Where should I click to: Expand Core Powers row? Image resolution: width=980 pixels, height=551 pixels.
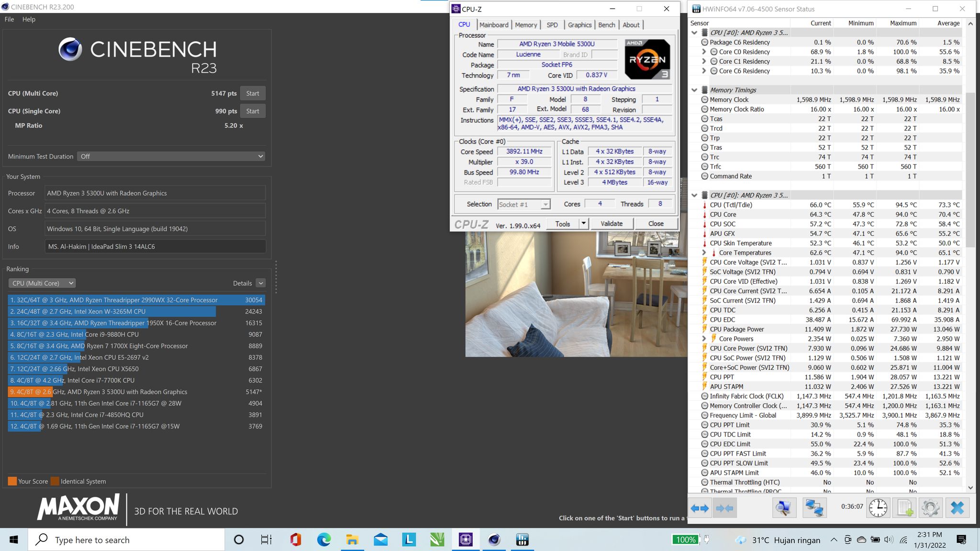tap(704, 339)
